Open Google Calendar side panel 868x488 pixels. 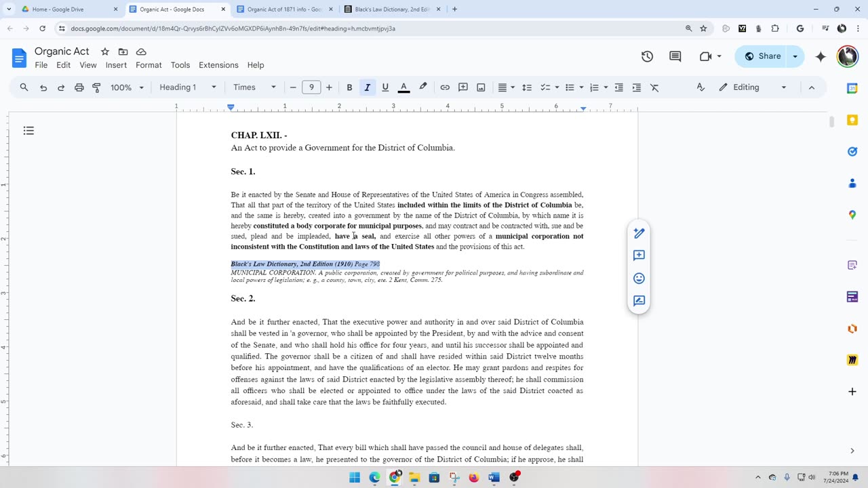pos(852,88)
